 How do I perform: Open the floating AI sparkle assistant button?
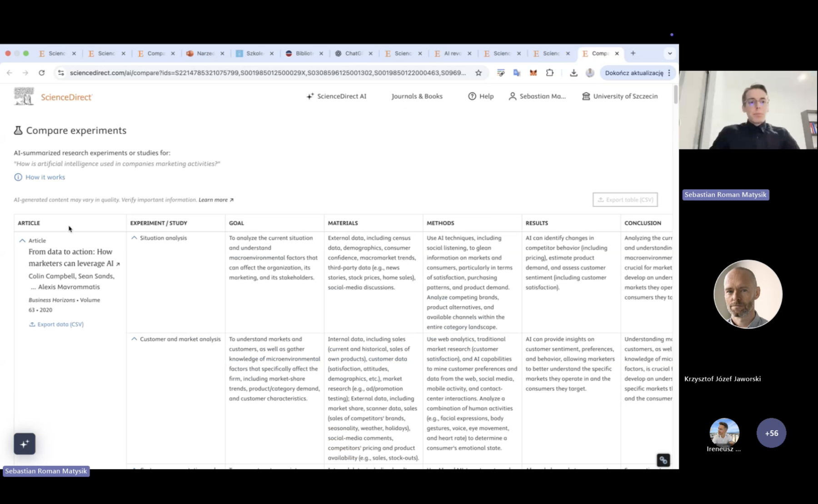point(25,444)
